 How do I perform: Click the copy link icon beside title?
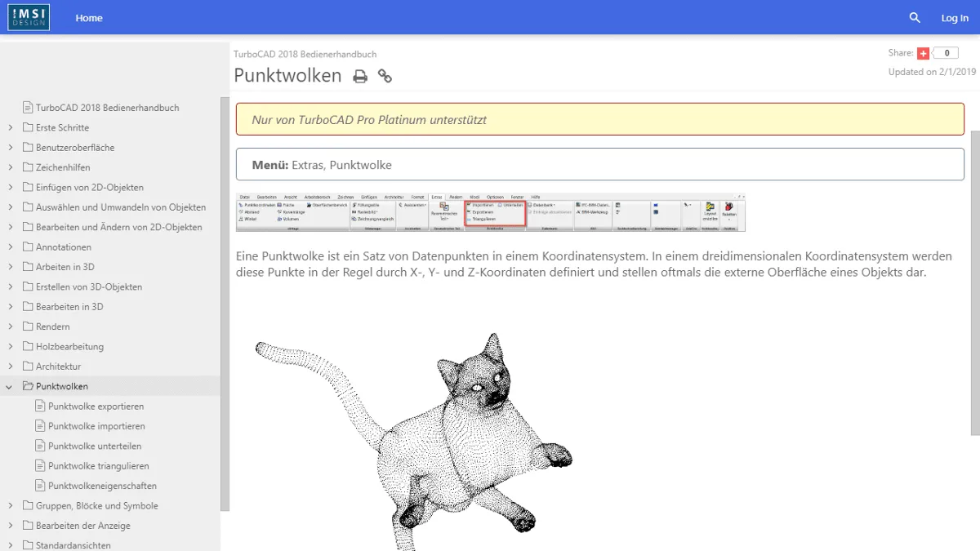[x=385, y=77]
